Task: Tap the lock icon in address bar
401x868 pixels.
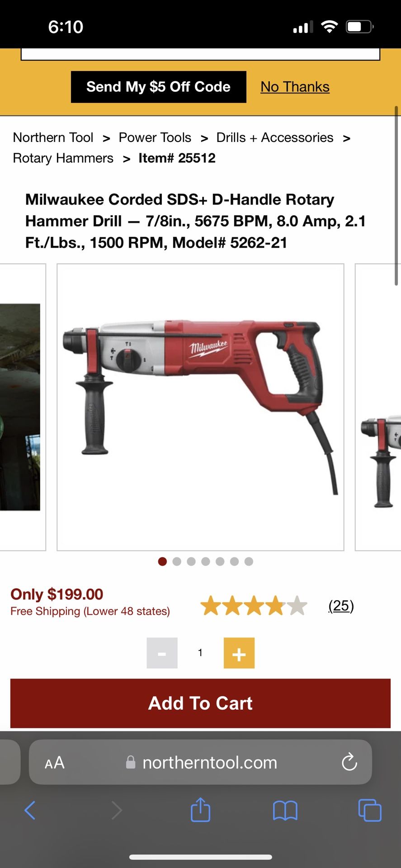Action: pos(131,762)
